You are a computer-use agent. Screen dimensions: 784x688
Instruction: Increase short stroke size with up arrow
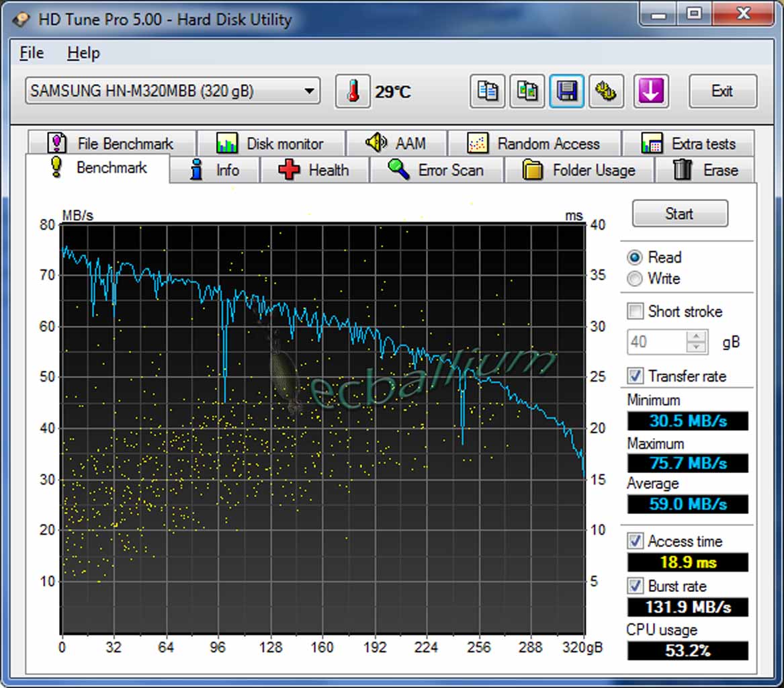pyautogui.click(x=697, y=337)
